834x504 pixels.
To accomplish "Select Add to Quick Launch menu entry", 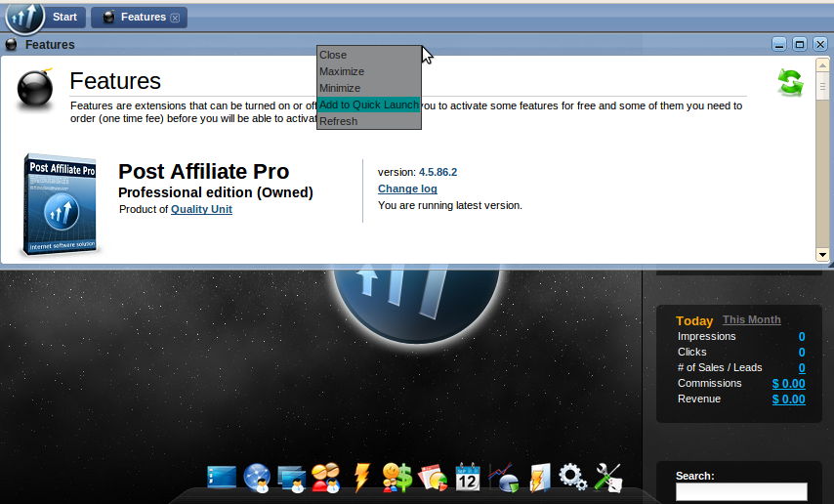I will 368,105.
